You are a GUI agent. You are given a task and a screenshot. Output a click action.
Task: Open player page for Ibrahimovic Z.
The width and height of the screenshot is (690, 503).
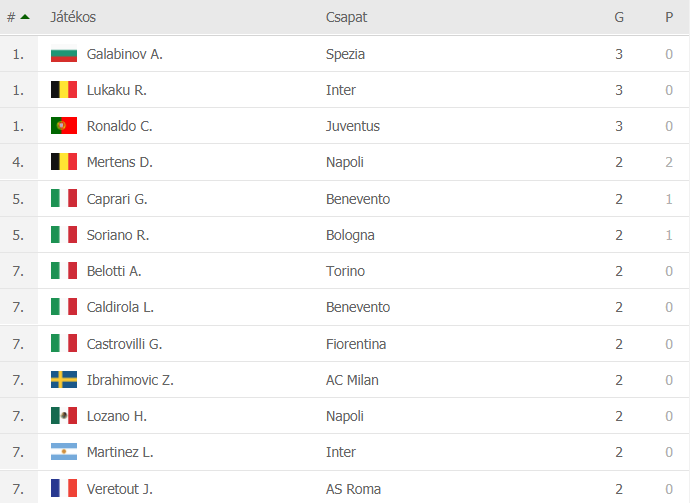tap(130, 380)
